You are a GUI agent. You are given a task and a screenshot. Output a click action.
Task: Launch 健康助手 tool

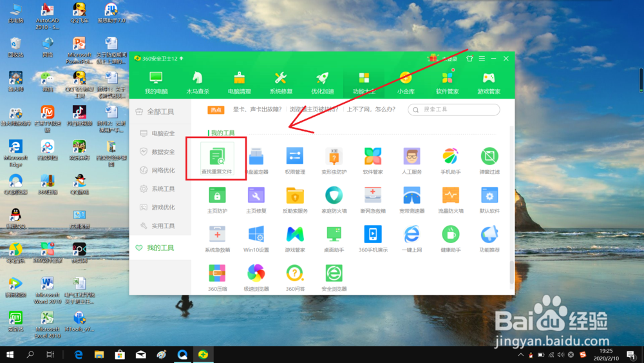pyautogui.click(x=451, y=239)
